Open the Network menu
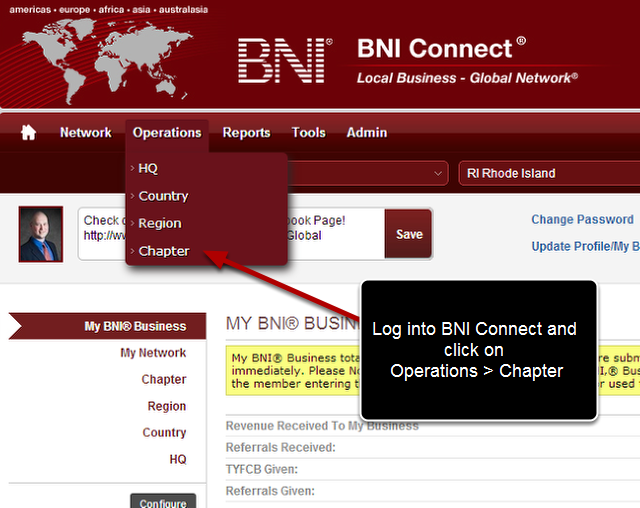The width and height of the screenshot is (640, 508). click(85, 133)
